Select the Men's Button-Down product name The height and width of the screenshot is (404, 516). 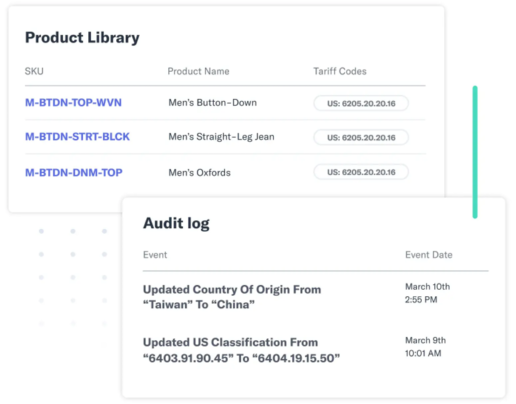tap(213, 103)
